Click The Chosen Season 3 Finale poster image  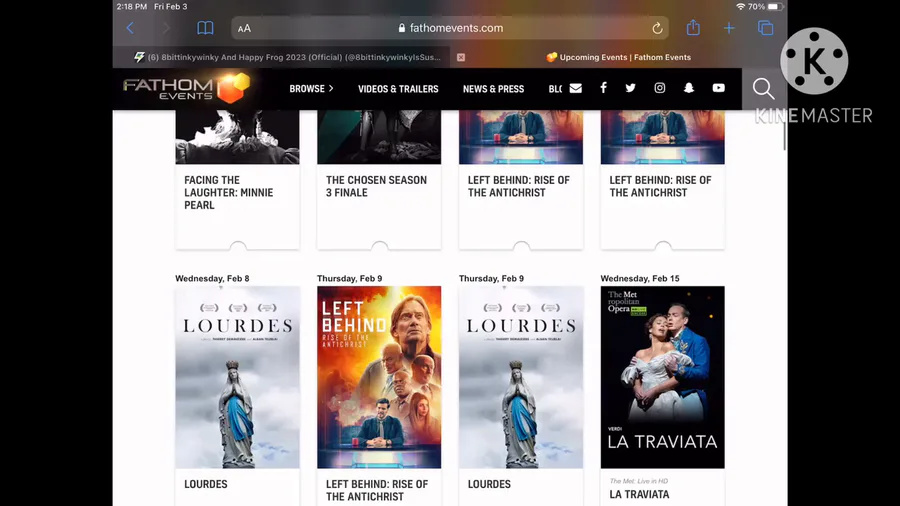[379, 137]
